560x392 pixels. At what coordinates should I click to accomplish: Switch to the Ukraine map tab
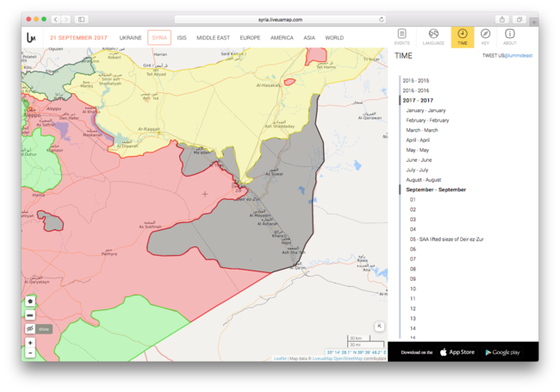[x=130, y=38]
